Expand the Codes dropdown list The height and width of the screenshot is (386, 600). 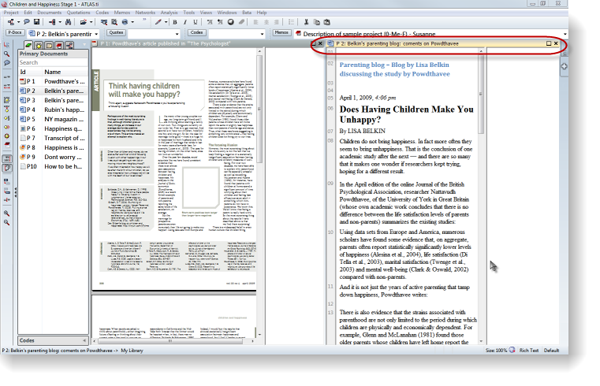point(262,34)
